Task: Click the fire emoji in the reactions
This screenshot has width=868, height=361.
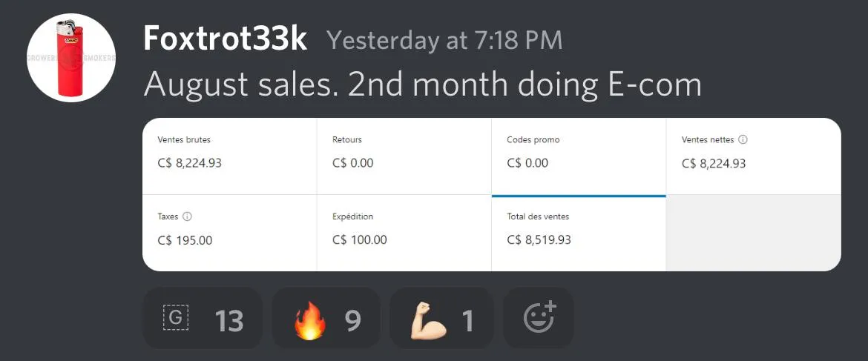Action: click(310, 319)
